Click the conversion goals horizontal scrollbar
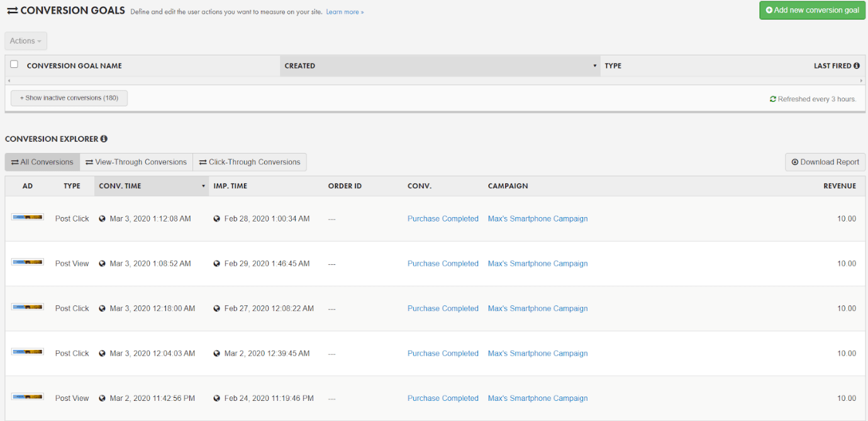 click(434, 81)
